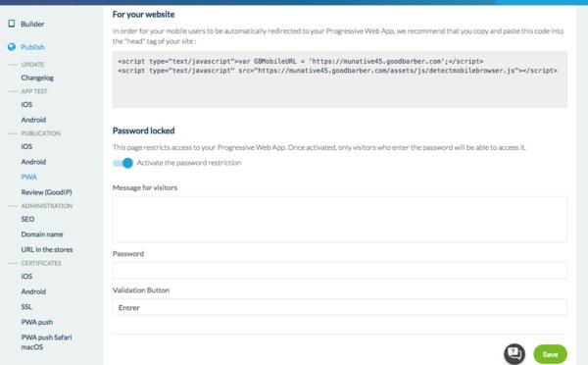588x365 pixels.
Task: Open PWA push Safari macOS item
Action: tap(46, 342)
